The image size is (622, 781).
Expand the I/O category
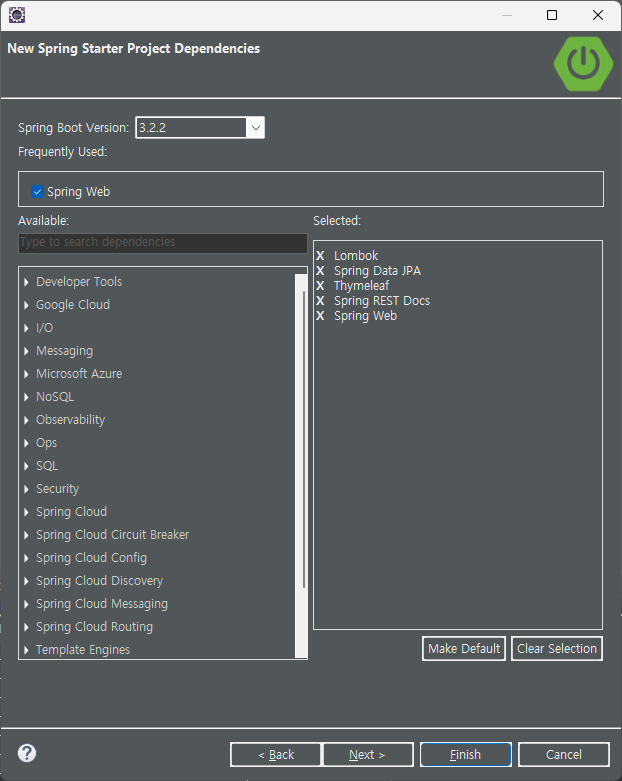(26, 328)
